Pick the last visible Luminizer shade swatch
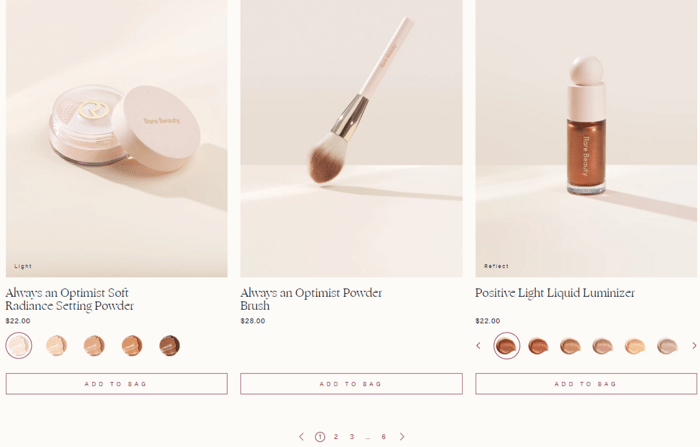 click(667, 346)
